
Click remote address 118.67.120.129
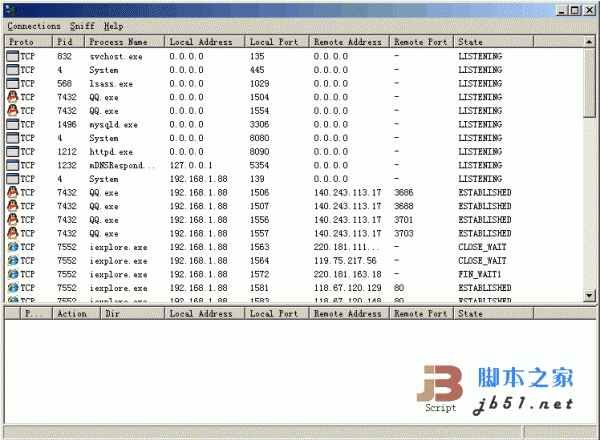[347, 288]
